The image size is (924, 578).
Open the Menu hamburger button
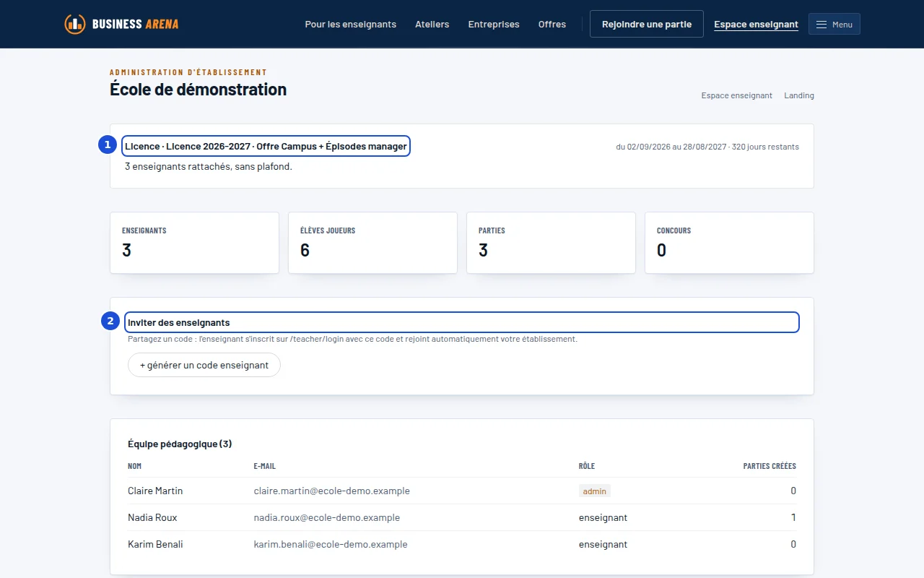pos(834,25)
